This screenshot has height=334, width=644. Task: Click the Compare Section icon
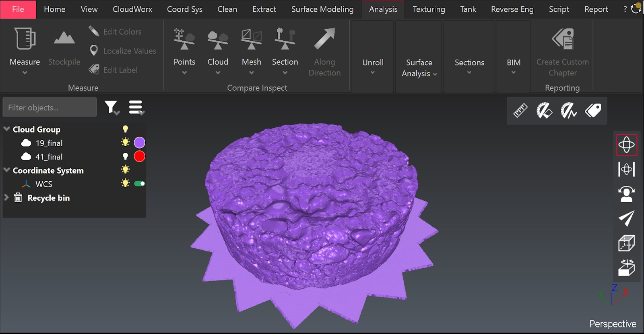click(285, 39)
